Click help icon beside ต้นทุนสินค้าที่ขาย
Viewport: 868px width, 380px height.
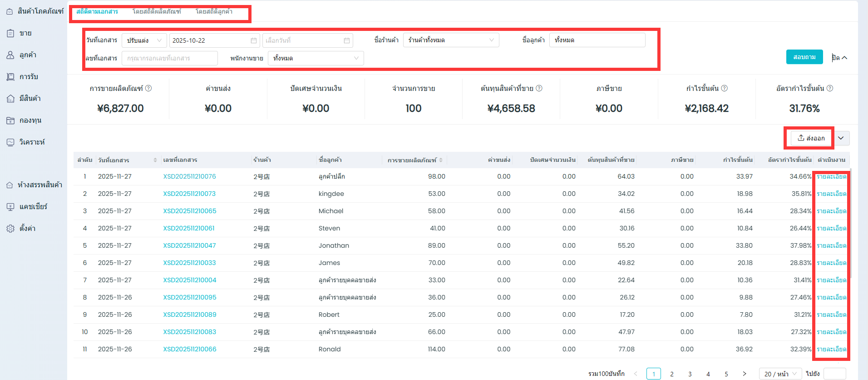pos(539,88)
